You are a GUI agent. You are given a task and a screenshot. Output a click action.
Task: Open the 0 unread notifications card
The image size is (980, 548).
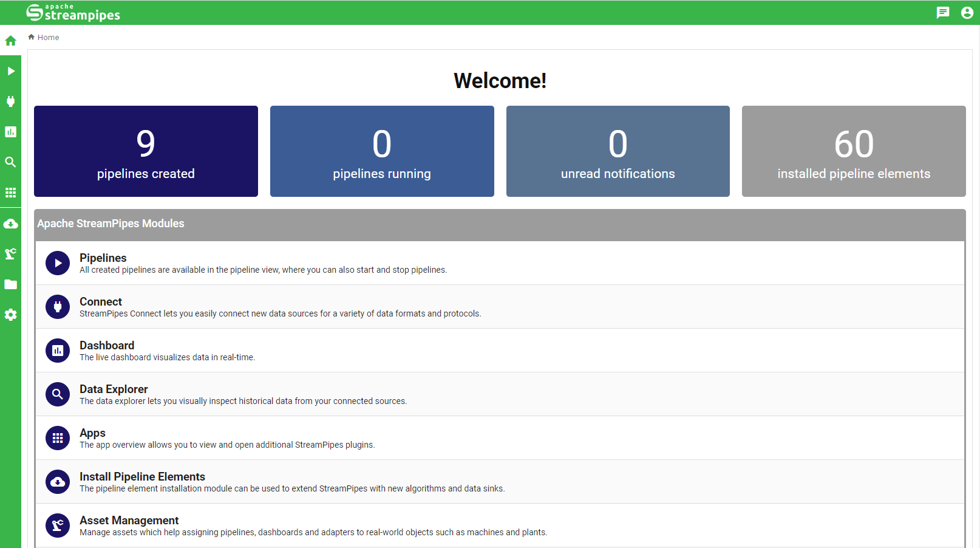click(x=618, y=151)
